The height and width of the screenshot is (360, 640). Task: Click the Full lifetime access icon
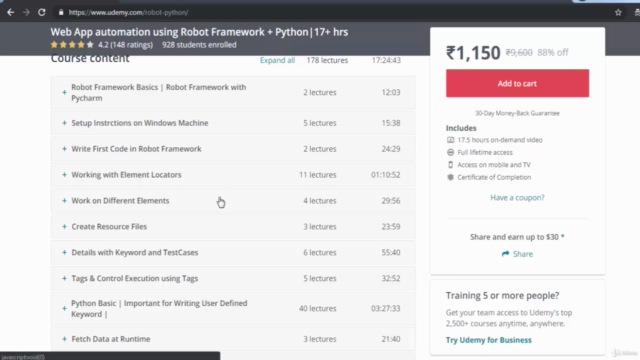pyautogui.click(x=450, y=152)
